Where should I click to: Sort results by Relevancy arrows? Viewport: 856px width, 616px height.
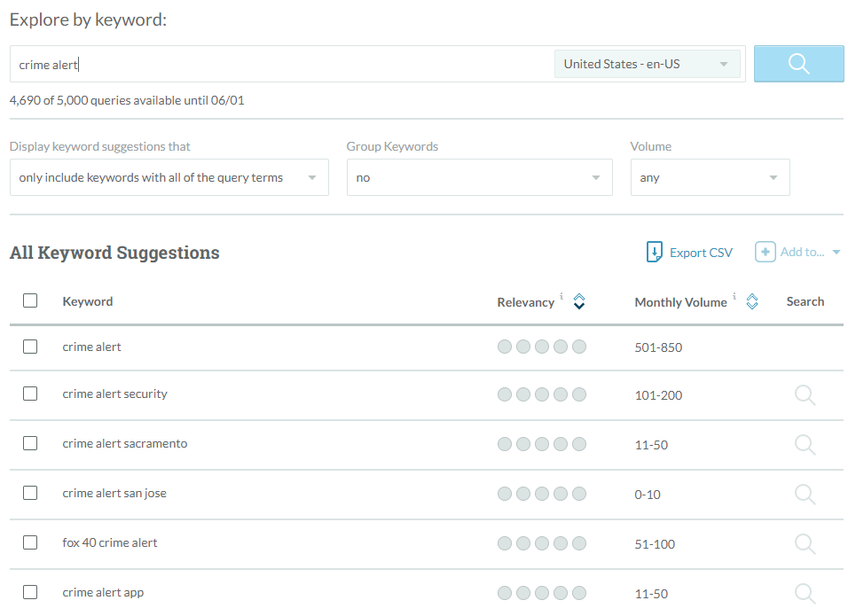(x=579, y=302)
